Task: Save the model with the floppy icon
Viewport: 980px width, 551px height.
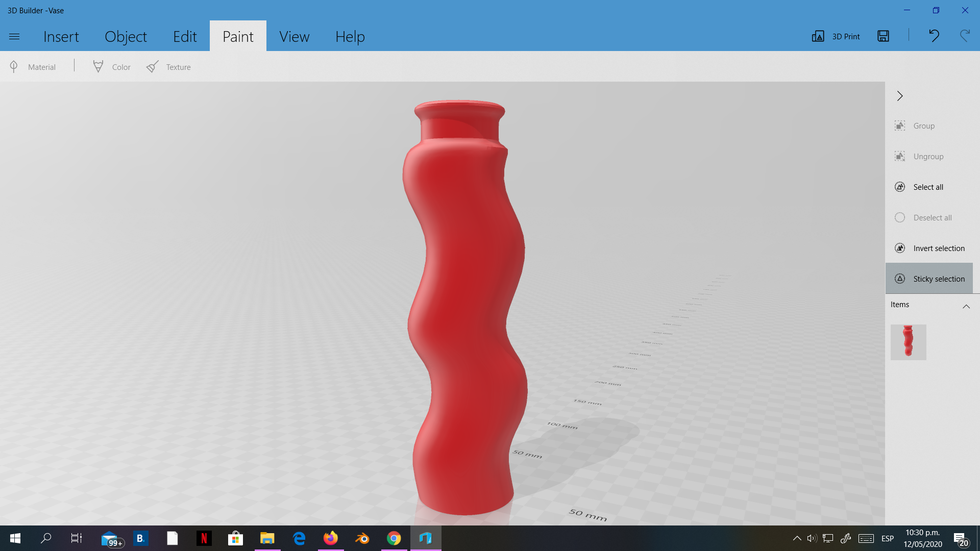Action: [x=884, y=36]
